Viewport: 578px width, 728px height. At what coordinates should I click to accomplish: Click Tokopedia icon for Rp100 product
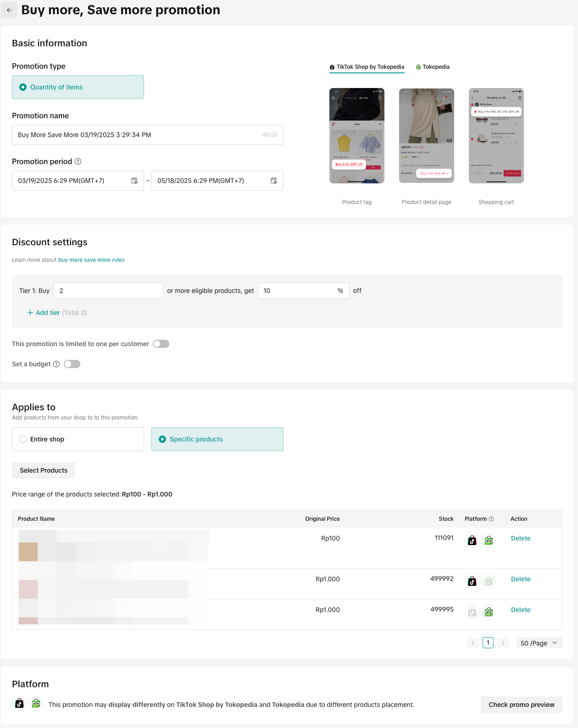point(489,541)
